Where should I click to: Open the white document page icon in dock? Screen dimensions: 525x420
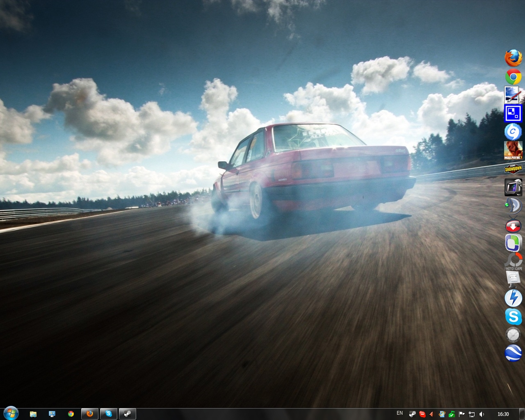point(513,279)
